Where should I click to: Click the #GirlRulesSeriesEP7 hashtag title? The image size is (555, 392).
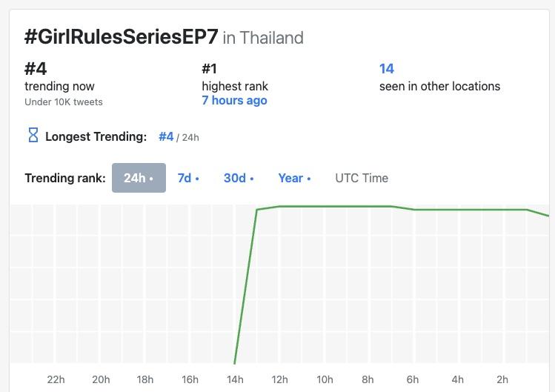(121, 37)
